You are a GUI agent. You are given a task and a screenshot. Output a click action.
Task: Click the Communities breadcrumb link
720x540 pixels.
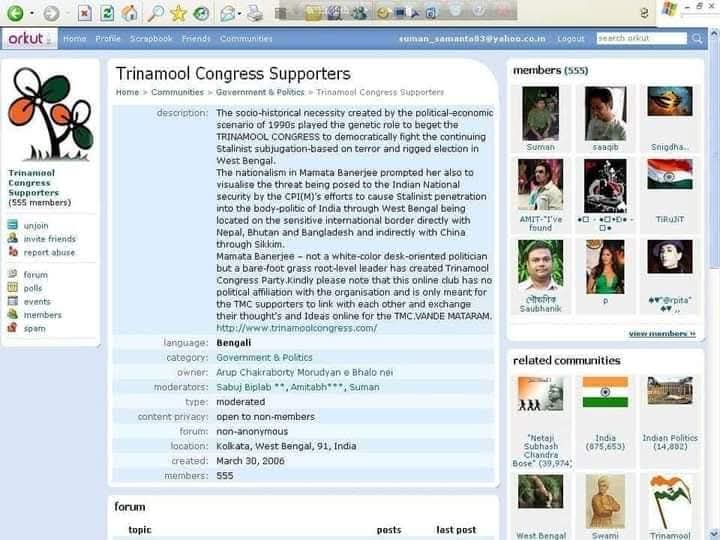(x=177, y=92)
